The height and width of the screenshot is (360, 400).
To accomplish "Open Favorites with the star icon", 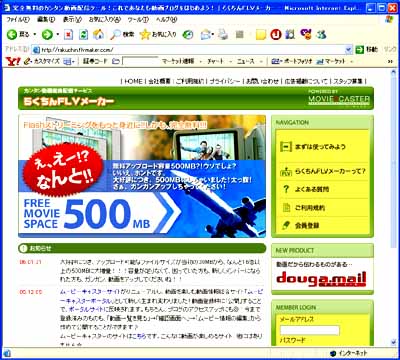I will coord(145,35).
